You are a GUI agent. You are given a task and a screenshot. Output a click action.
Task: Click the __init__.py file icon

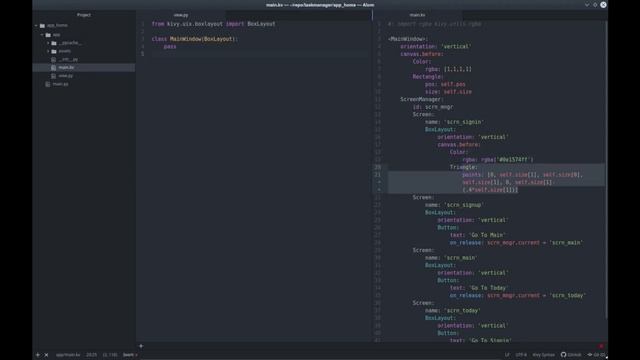[53, 60]
